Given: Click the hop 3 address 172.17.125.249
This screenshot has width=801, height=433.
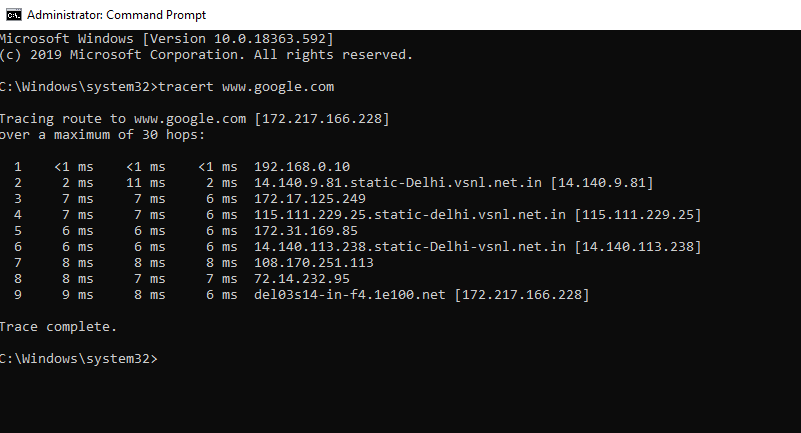Looking at the screenshot, I should 310,198.
